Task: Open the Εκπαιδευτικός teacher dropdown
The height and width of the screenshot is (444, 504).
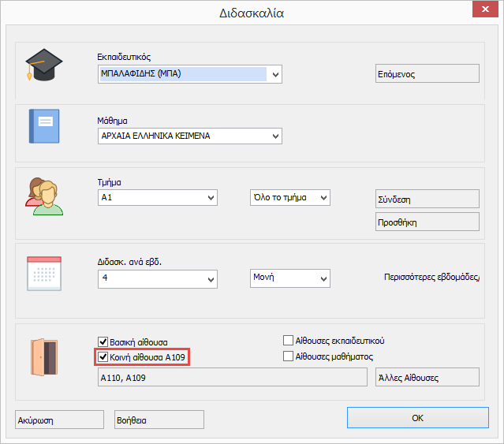Action: (x=274, y=75)
